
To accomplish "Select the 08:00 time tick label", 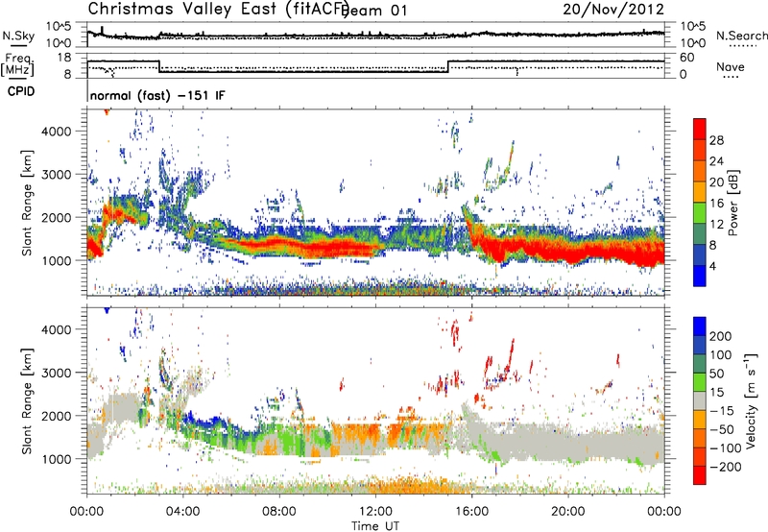I will 279,512.
